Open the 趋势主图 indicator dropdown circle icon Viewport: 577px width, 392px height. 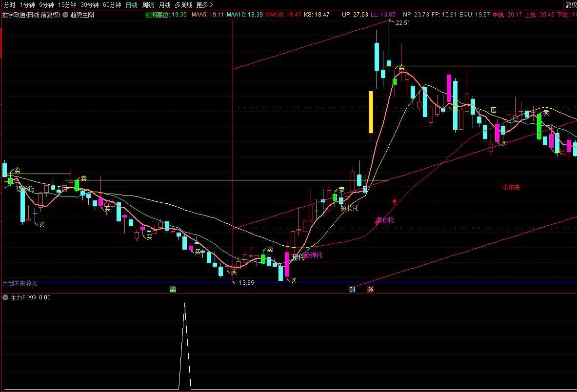(65, 15)
